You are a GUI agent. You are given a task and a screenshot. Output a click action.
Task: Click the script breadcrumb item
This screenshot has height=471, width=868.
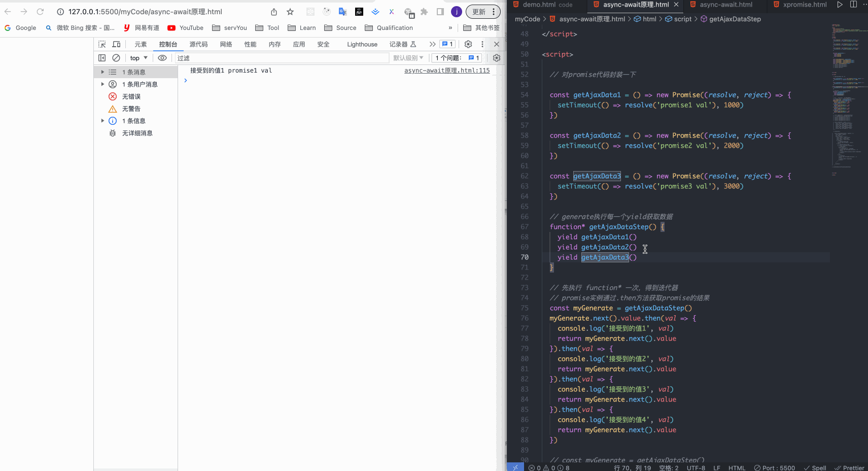pos(678,19)
